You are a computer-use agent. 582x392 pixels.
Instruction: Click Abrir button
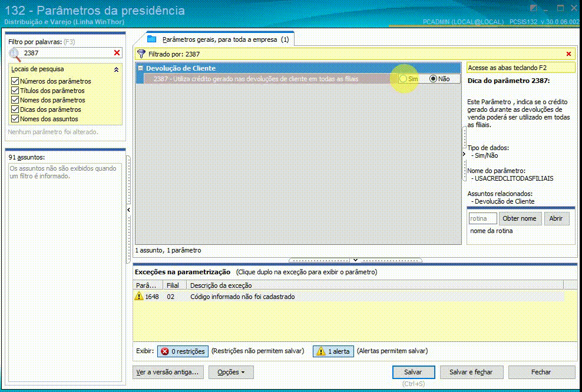[x=557, y=218]
